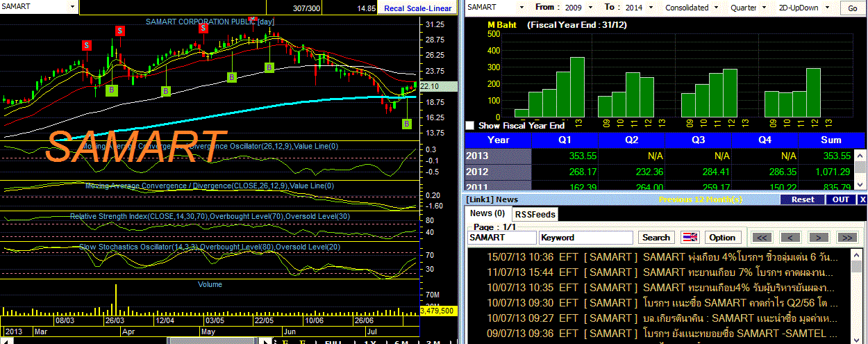Click the SAMART symbol input in news search
The image size is (868, 344).
[501, 238]
